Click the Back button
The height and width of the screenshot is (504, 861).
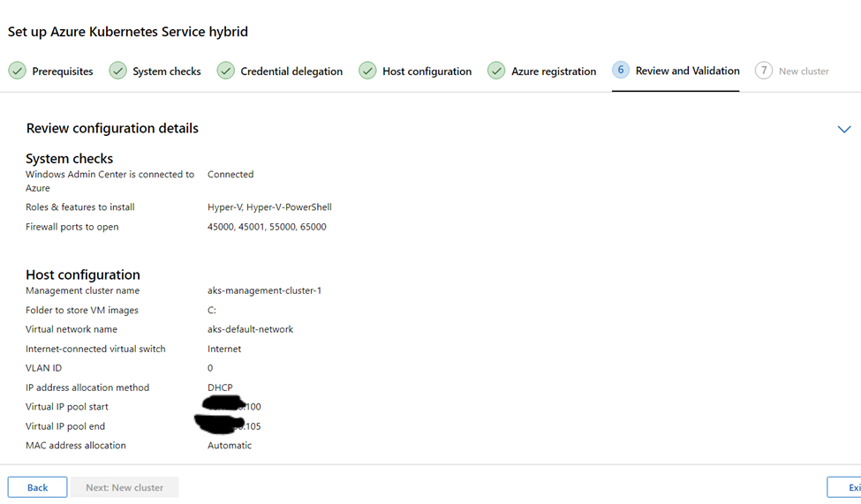(37, 487)
